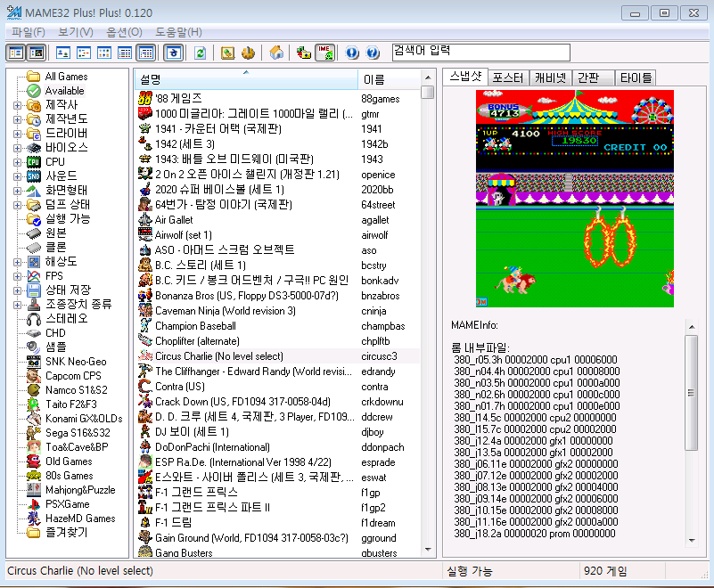
Task: Select the Capcom CPS folder icon
Action: coord(33,375)
